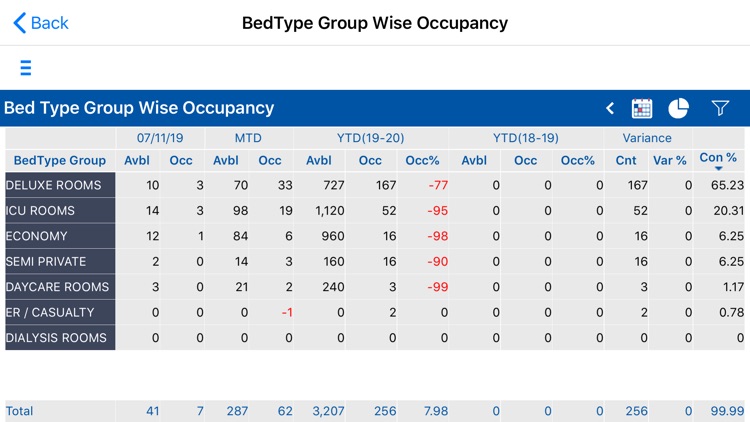Click the left chevron arrow in header
The image size is (750, 422).
pos(610,108)
